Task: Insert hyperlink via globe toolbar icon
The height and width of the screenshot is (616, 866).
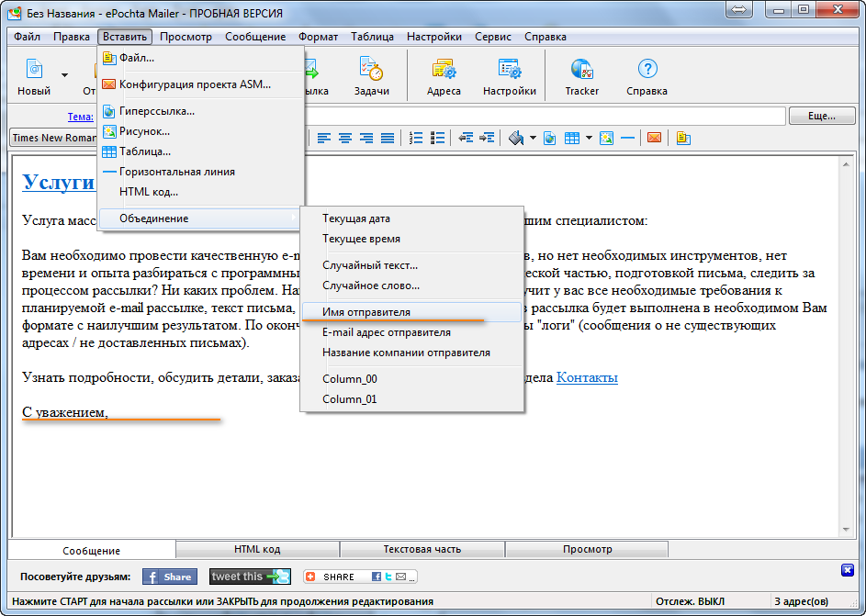Action: [549, 138]
